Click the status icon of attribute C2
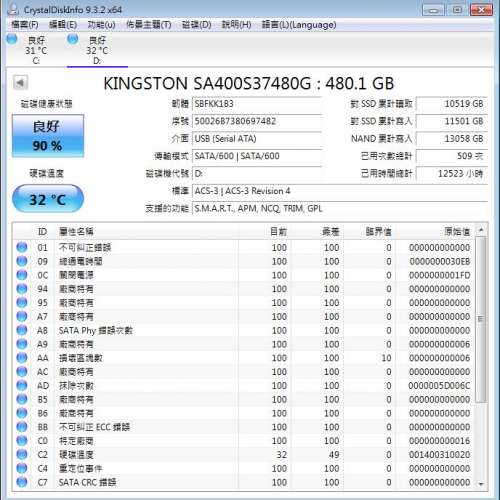Image resolution: width=500 pixels, height=500 pixels. point(22,454)
